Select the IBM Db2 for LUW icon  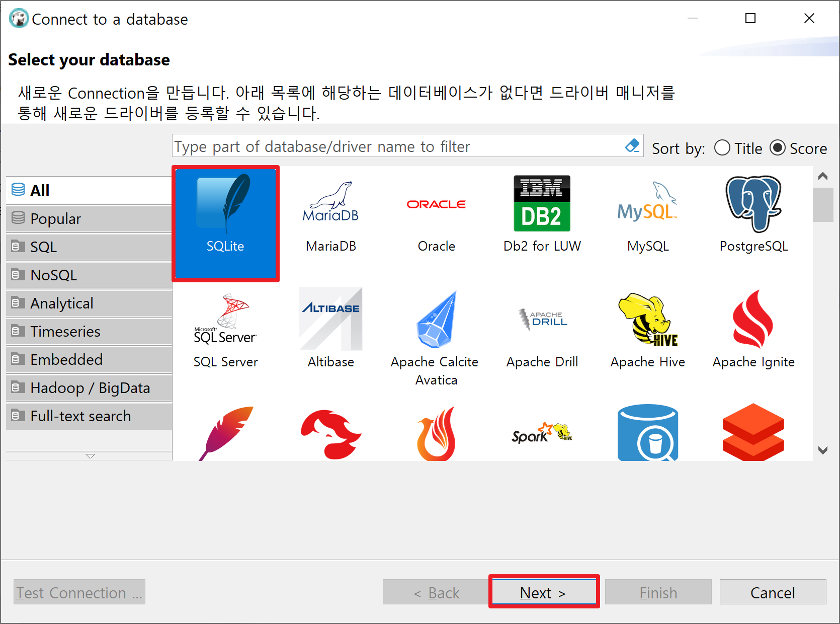tap(542, 203)
